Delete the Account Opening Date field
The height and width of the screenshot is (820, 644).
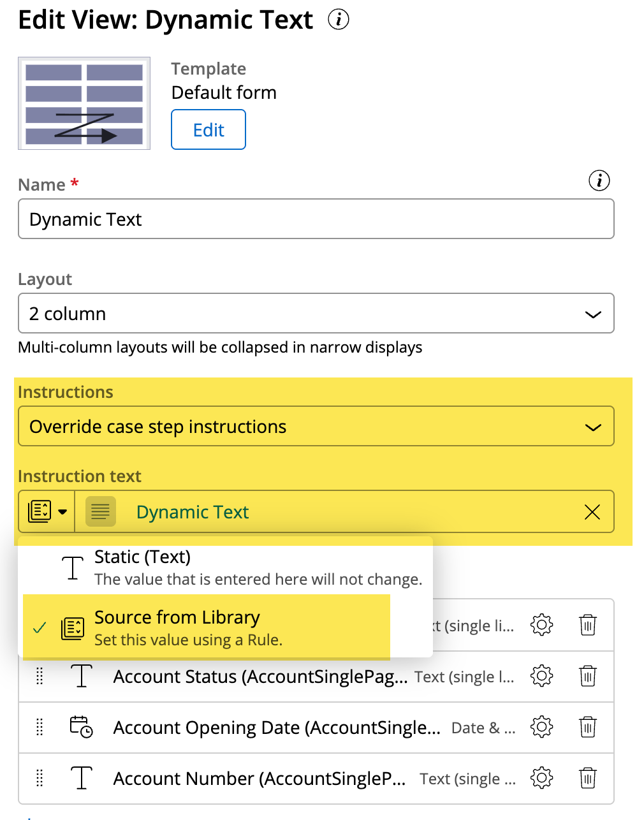[587, 727]
